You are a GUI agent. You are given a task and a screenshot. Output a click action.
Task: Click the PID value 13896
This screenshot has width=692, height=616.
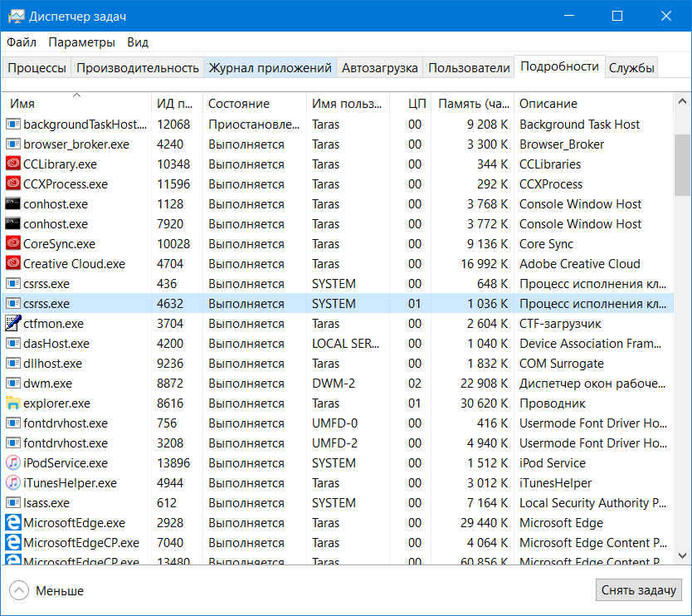pyautogui.click(x=173, y=462)
